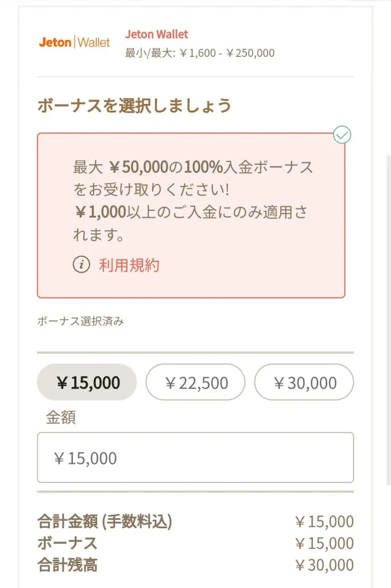Choose the ¥22,500 preset amount button
Image resolution: width=391 pixels, height=588 pixels.
click(x=195, y=382)
